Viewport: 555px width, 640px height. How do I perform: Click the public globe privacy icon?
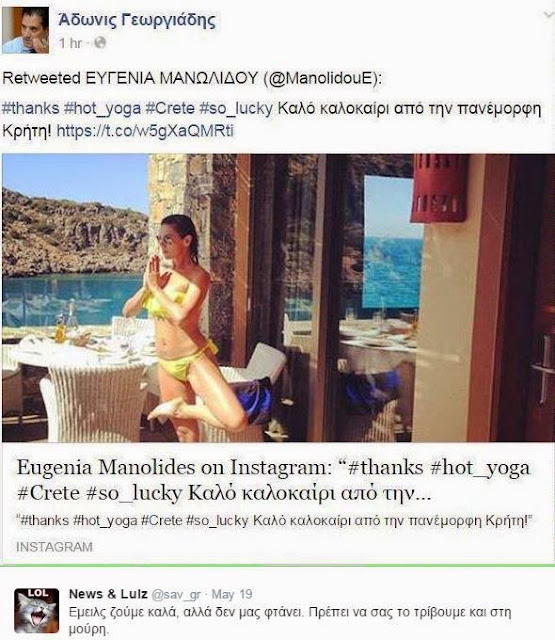[x=100, y=42]
